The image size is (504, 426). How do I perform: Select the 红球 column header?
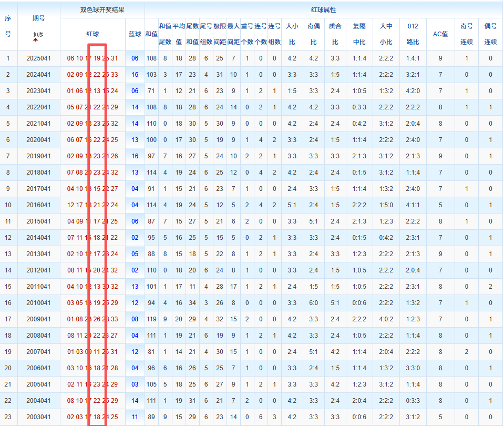(x=92, y=34)
